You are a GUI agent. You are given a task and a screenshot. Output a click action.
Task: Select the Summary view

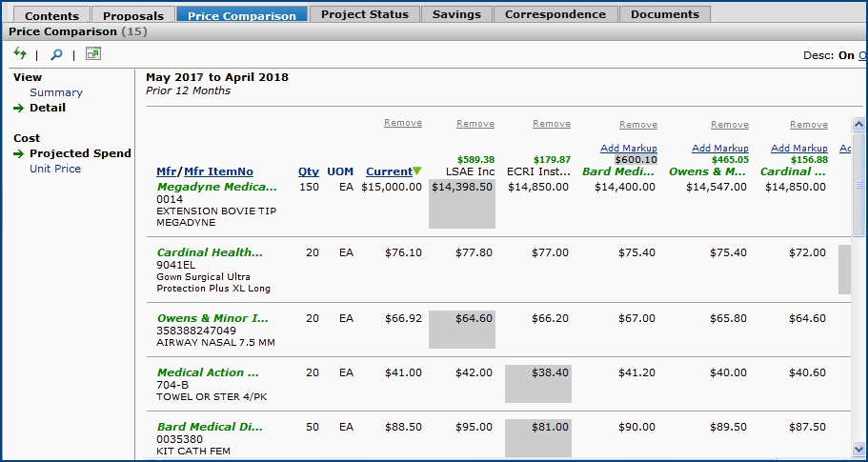point(56,92)
